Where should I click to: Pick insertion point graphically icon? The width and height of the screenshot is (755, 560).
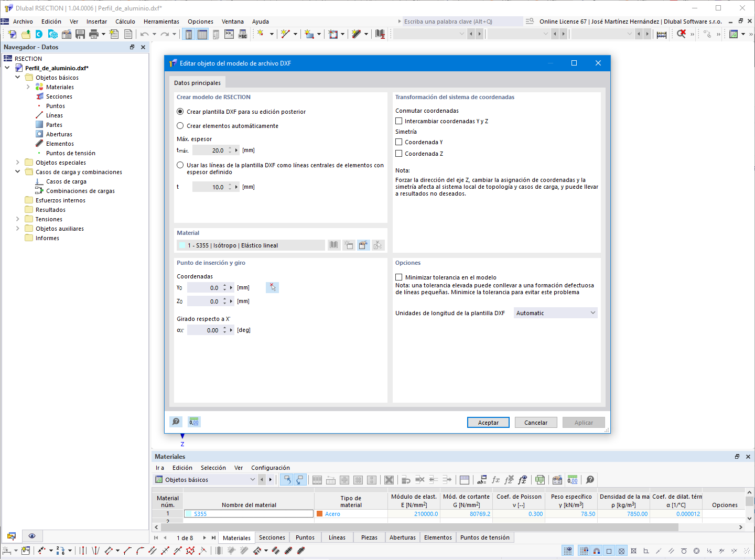click(x=272, y=287)
